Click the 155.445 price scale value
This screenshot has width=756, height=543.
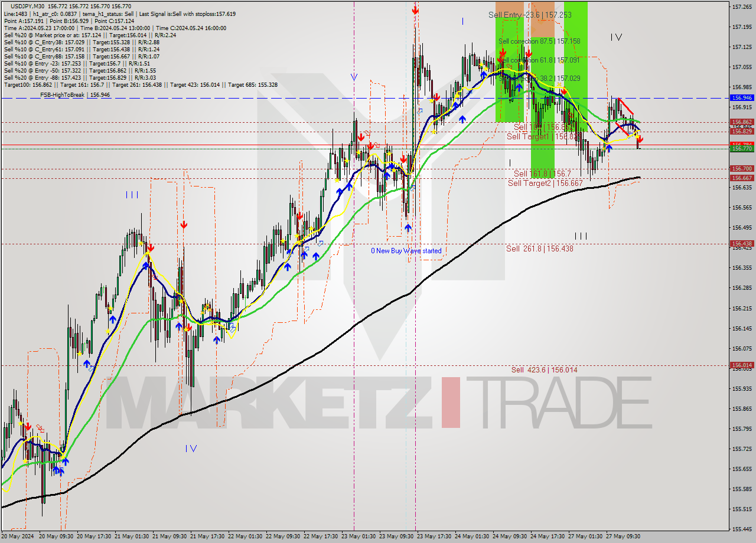742,529
